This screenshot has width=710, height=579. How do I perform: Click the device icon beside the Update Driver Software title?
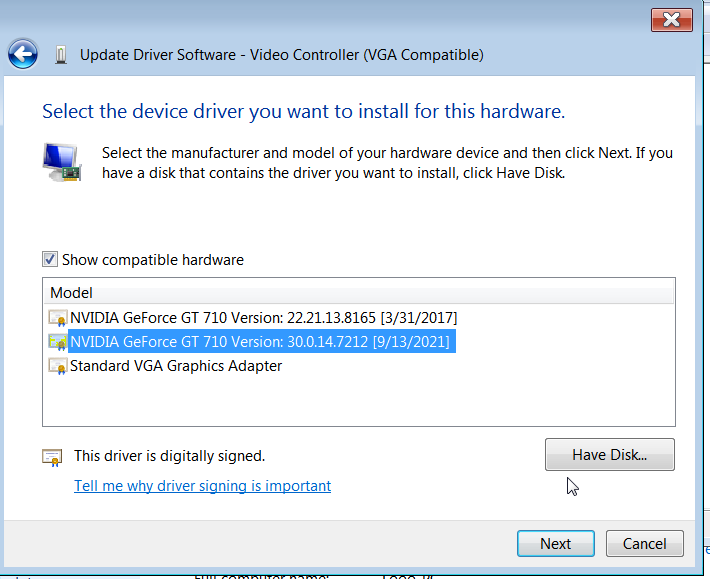tap(61, 55)
